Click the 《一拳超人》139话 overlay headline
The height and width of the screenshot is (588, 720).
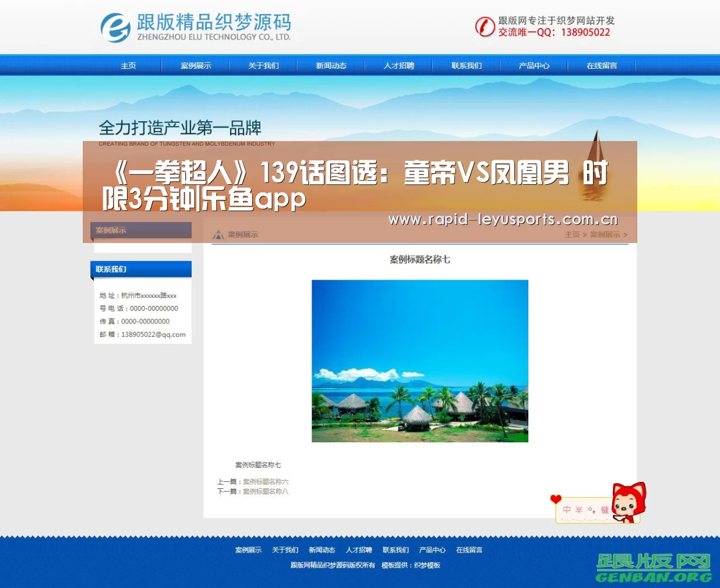click(355, 186)
